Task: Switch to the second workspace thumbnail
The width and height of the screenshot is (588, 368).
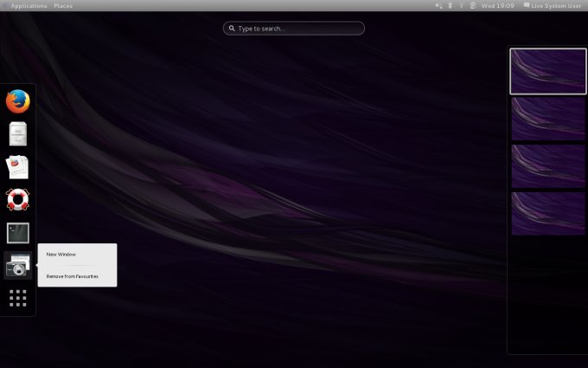Action: [x=548, y=119]
